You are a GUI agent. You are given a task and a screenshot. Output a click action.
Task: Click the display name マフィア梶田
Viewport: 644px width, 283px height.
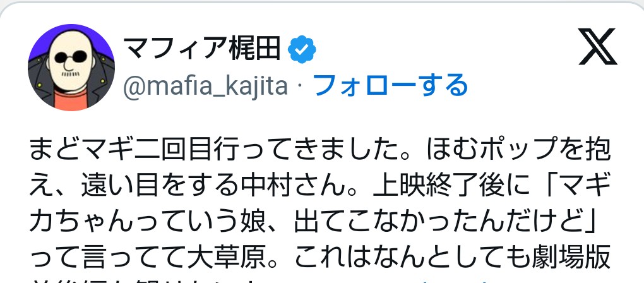click(x=202, y=49)
